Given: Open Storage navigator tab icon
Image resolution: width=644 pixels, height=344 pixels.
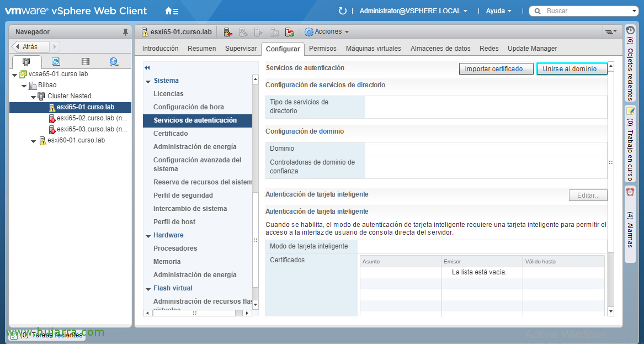Looking at the screenshot, I should [x=86, y=62].
